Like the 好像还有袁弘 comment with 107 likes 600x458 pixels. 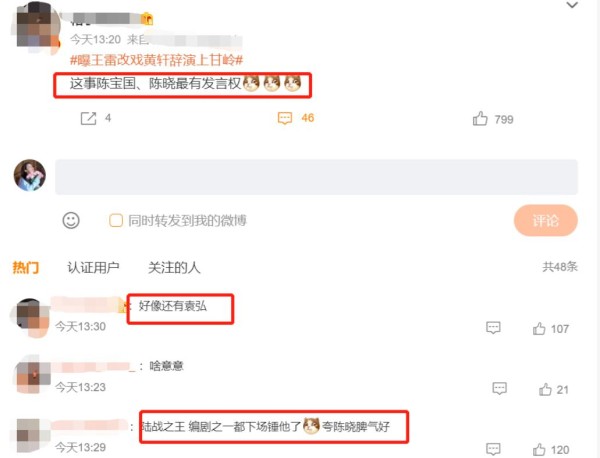tap(539, 329)
